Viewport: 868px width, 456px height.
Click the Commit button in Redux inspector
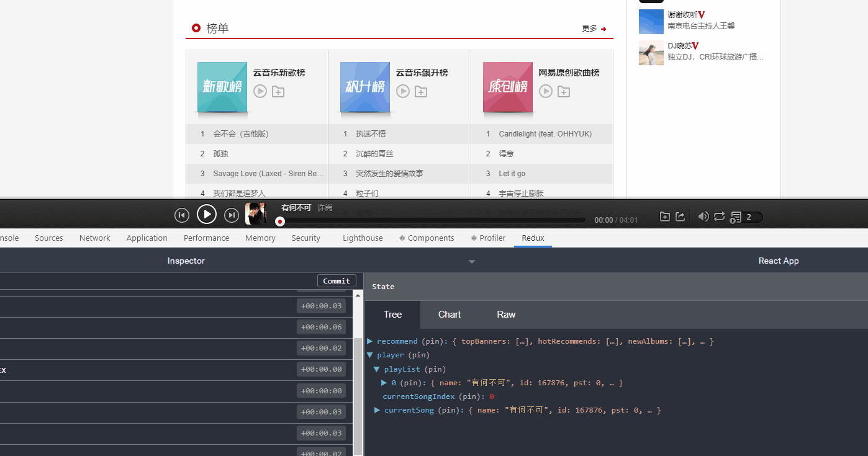[x=337, y=281]
